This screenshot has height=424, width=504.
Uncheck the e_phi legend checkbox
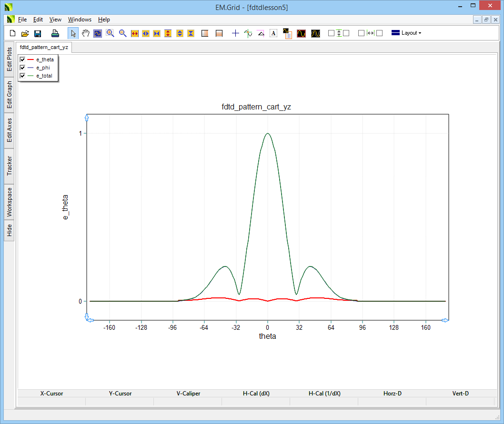tap(22, 68)
